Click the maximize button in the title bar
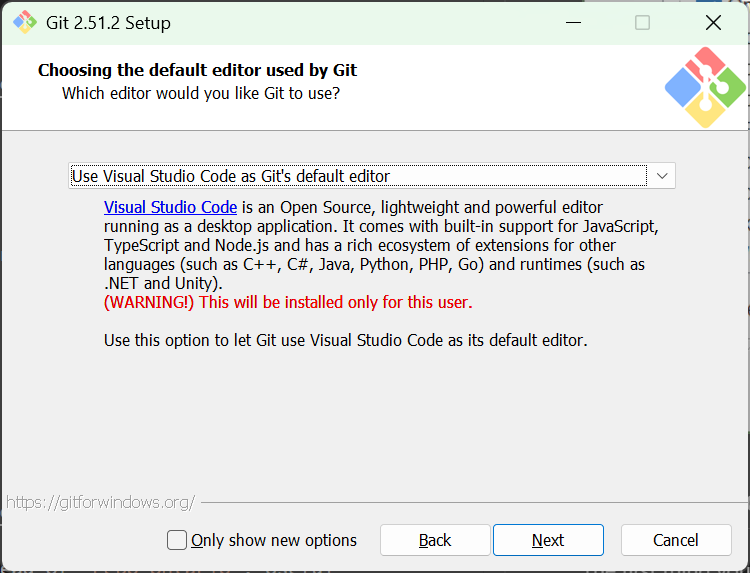750x573 pixels. tap(642, 22)
